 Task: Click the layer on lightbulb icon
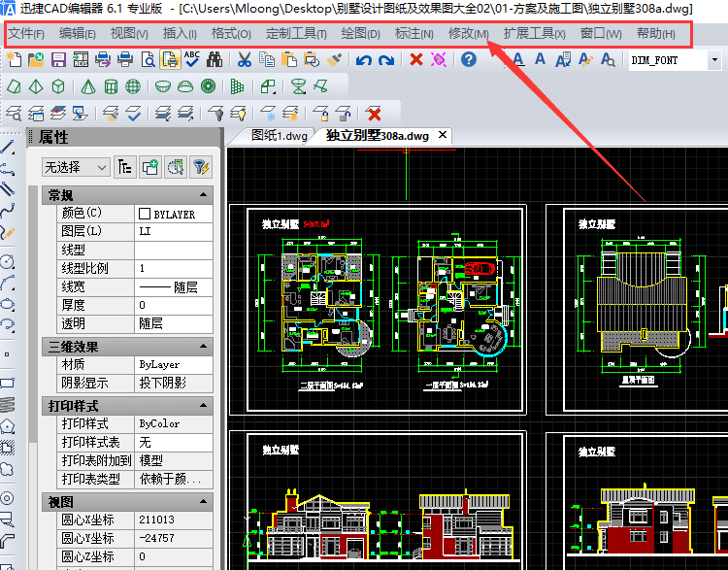(x=238, y=114)
